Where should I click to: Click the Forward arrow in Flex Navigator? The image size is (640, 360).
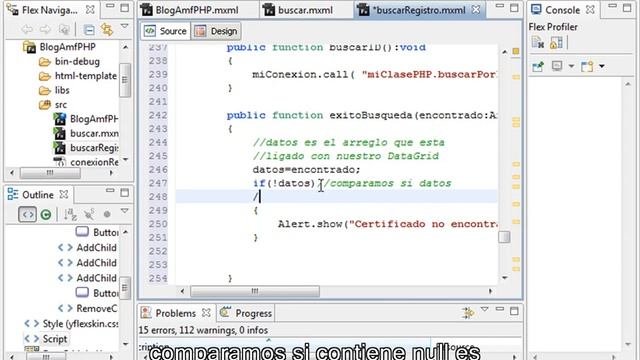45,29
